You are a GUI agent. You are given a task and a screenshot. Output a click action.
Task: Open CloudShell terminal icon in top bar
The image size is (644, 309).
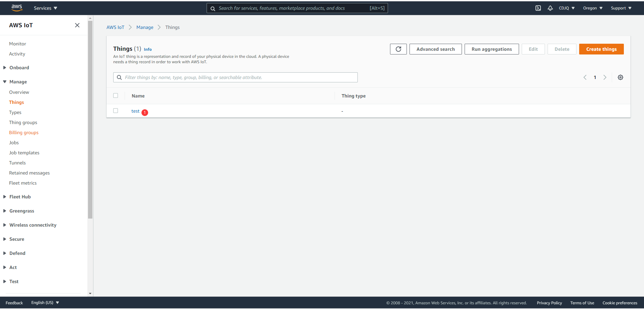(538, 8)
